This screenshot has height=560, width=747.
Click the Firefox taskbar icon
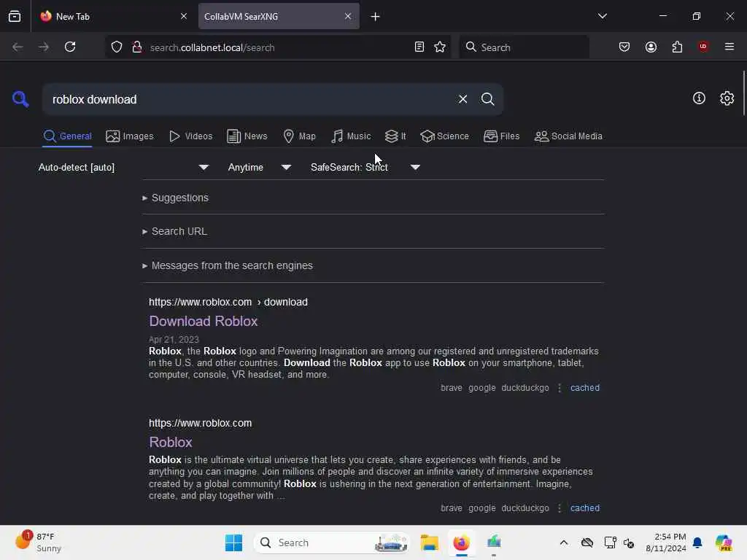tap(461, 542)
